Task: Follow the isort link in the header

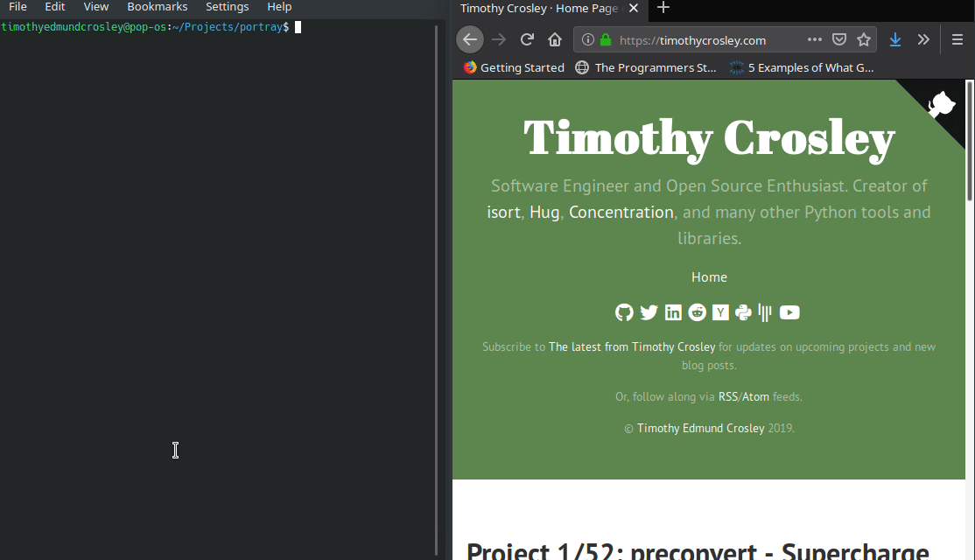Action: pos(503,212)
